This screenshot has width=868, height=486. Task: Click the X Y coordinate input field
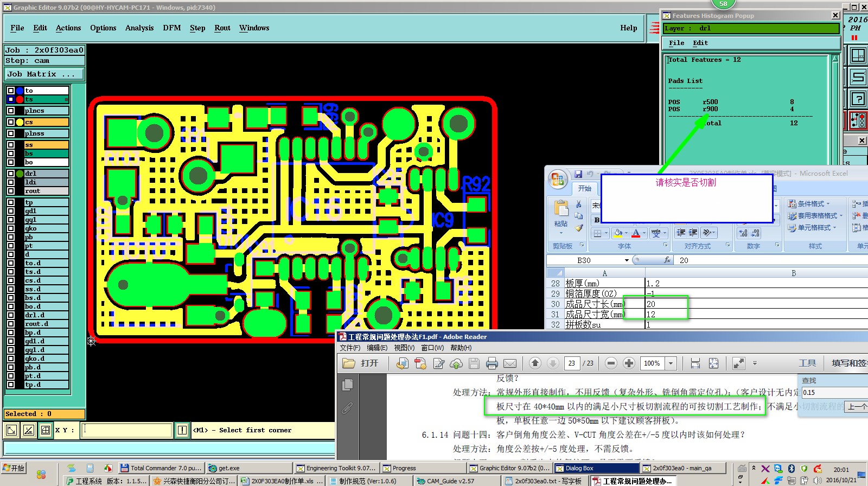(x=127, y=430)
